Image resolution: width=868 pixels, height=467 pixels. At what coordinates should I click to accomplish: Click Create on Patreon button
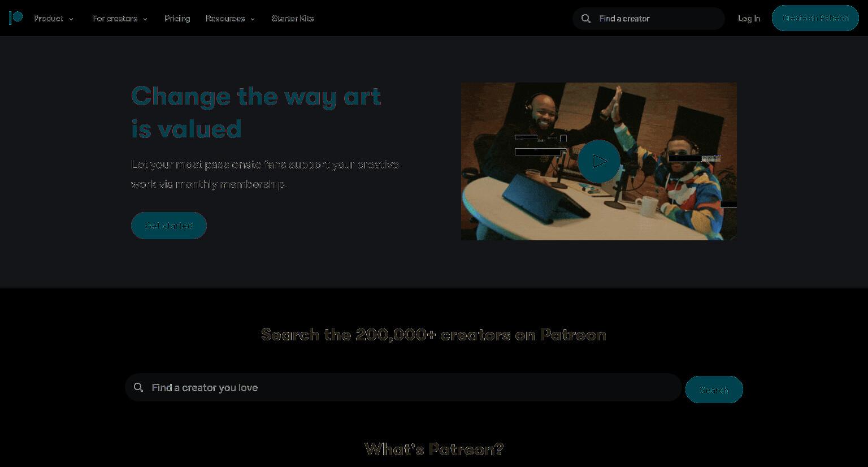point(815,18)
